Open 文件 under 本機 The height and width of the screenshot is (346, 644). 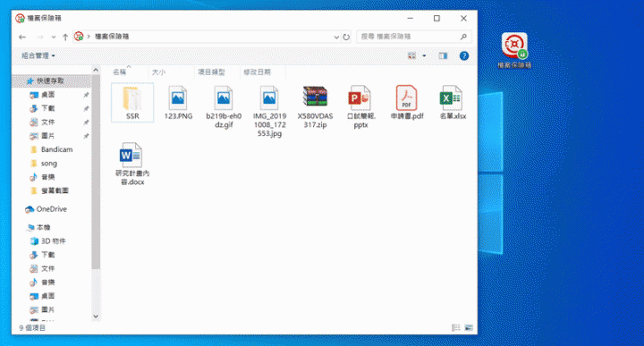[x=47, y=269]
